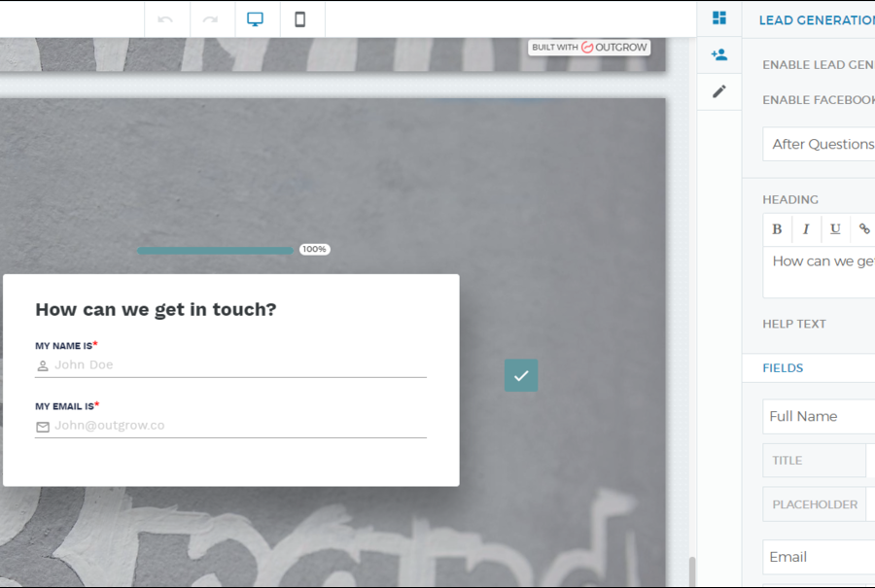
Task: Apply bold to the heading text
Action: point(777,229)
